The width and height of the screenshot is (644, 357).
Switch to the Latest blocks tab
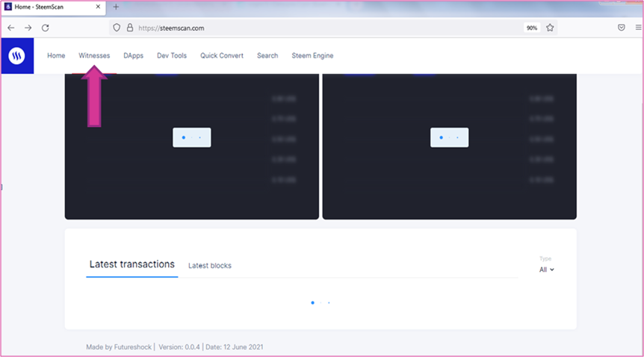tap(210, 266)
